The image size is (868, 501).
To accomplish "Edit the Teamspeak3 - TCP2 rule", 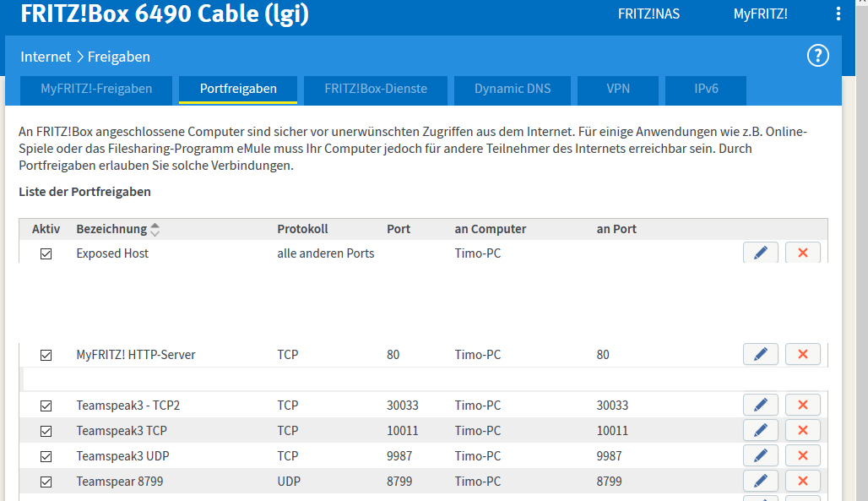I will pos(760,406).
